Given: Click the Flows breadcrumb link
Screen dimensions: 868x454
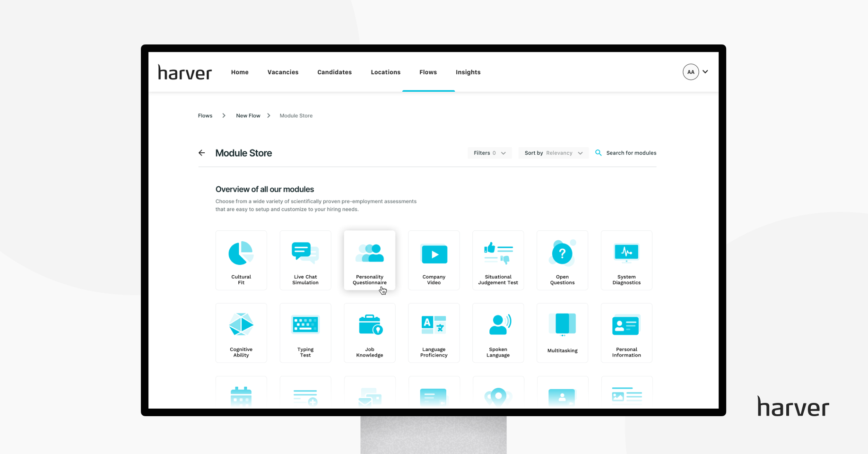Looking at the screenshot, I should coord(205,116).
